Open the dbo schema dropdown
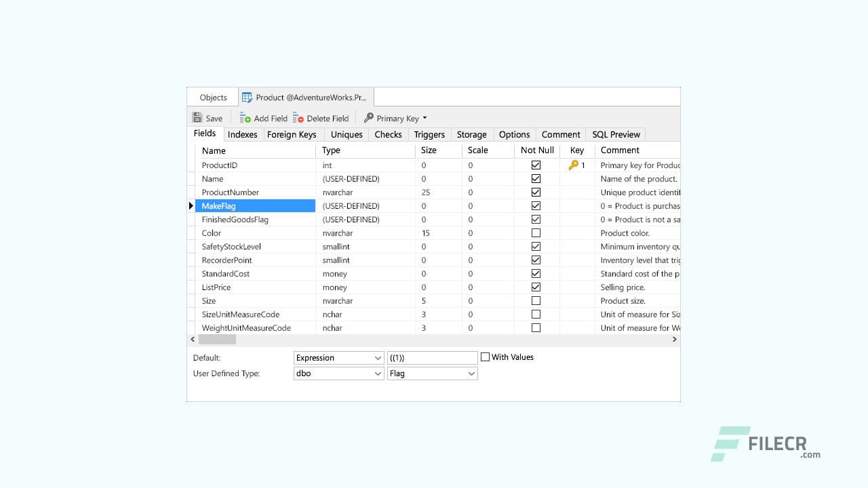This screenshot has width=868, height=488. [x=378, y=373]
